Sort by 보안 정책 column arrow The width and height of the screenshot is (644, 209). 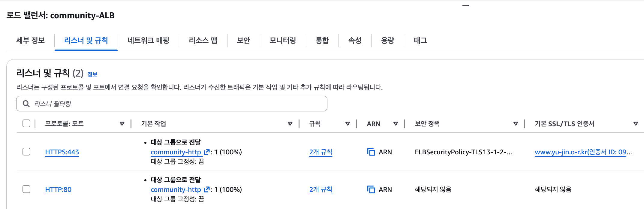point(516,124)
